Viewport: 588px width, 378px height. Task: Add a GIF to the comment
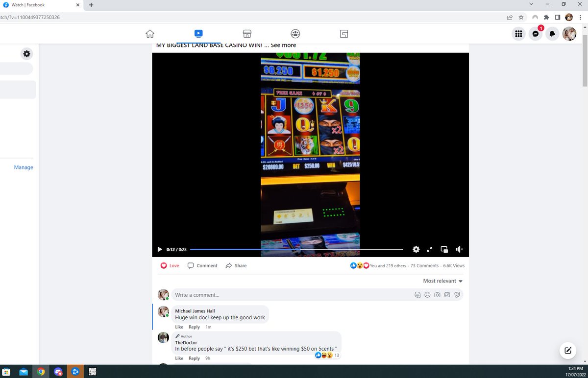pos(447,295)
